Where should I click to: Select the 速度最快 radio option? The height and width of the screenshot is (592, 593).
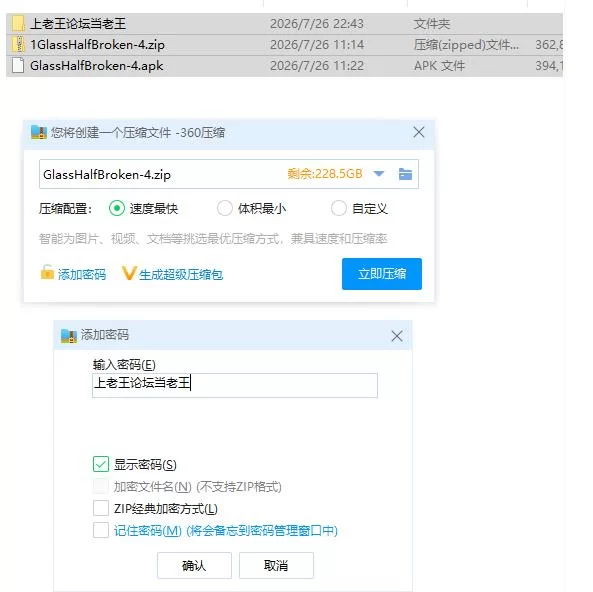[x=117, y=208]
